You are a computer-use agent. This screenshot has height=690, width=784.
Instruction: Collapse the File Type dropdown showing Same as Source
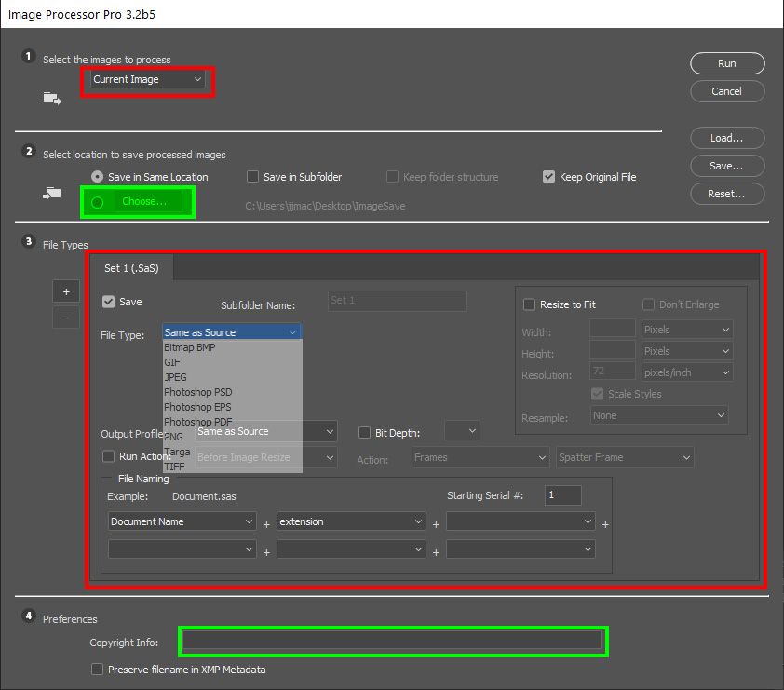(233, 332)
